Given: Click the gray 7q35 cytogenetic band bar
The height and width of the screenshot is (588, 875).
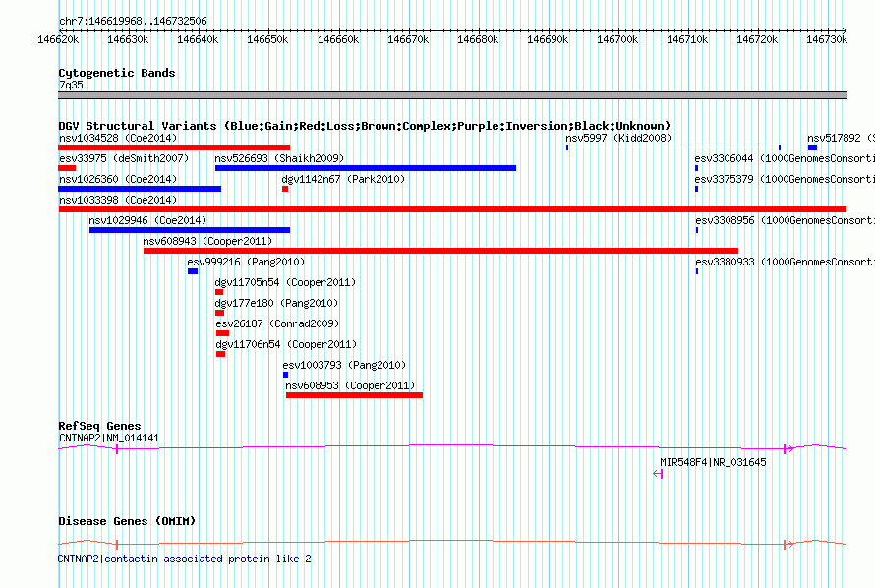Looking at the screenshot, I should [452, 95].
